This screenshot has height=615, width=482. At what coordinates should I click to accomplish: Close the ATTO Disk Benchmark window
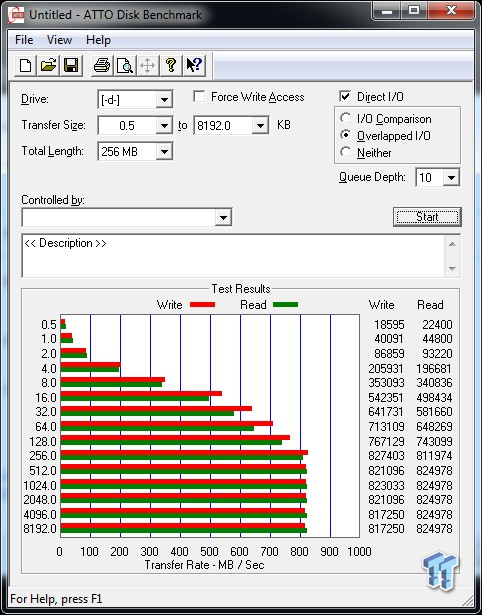coord(451,11)
